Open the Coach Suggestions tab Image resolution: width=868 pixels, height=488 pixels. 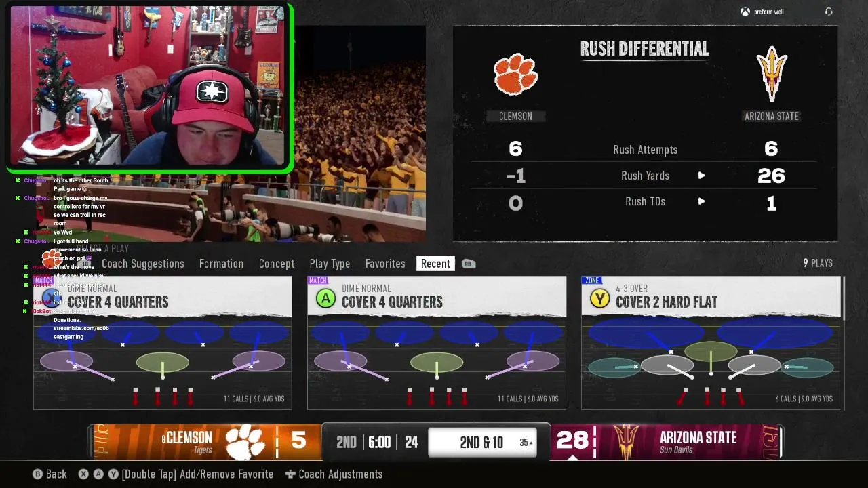142,264
